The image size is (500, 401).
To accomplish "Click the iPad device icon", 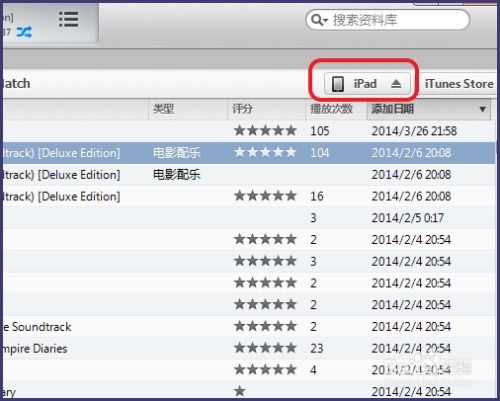I will (338, 84).
